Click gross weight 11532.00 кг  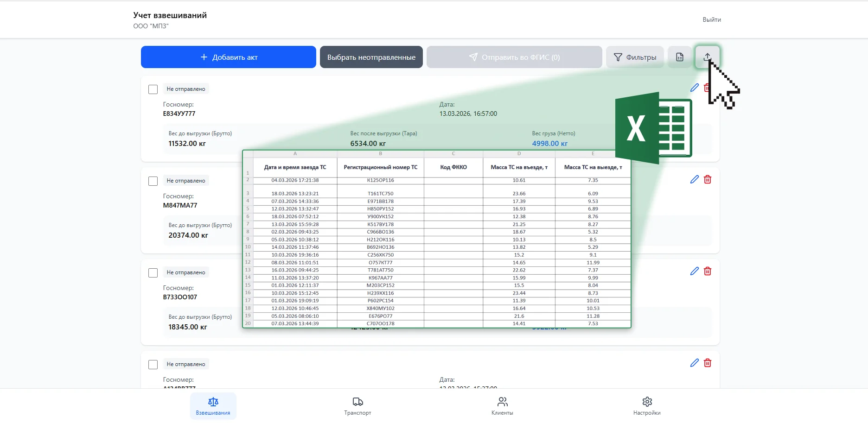point(187,144)
